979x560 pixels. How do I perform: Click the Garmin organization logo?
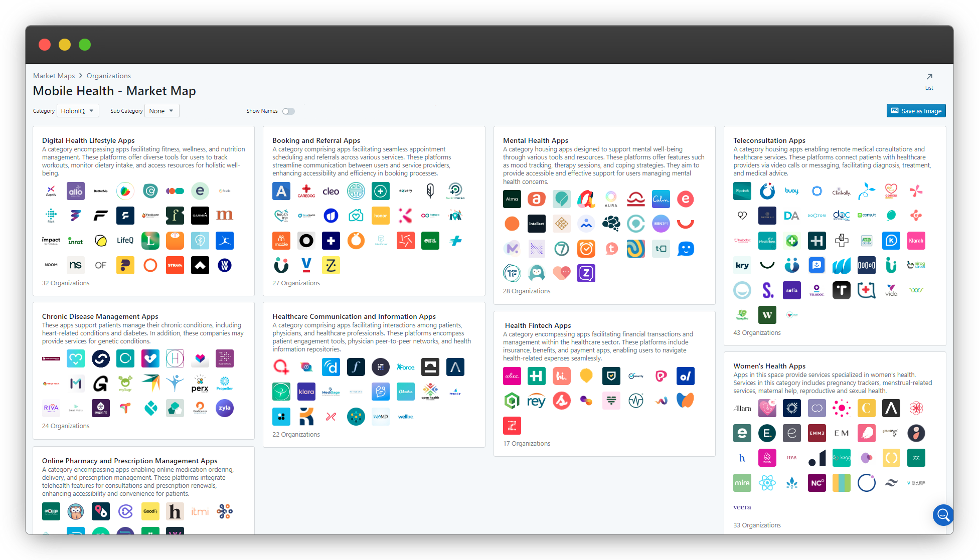tap(200, 216)
